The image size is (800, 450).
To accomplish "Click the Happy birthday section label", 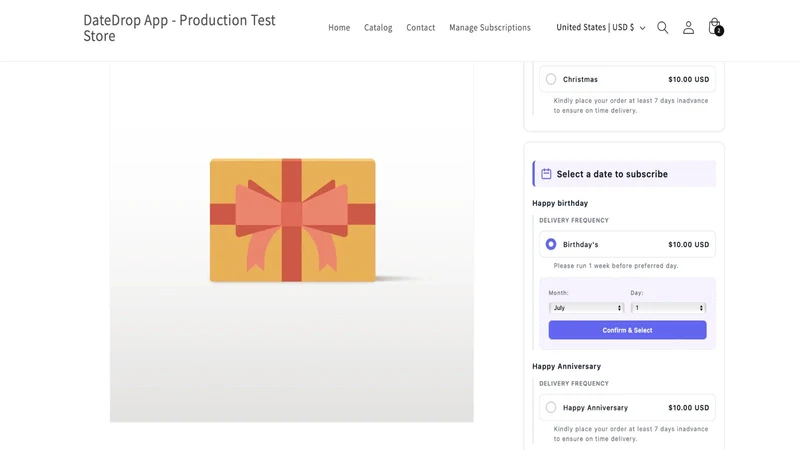I will pyautogui.click(x=560, y=203).
